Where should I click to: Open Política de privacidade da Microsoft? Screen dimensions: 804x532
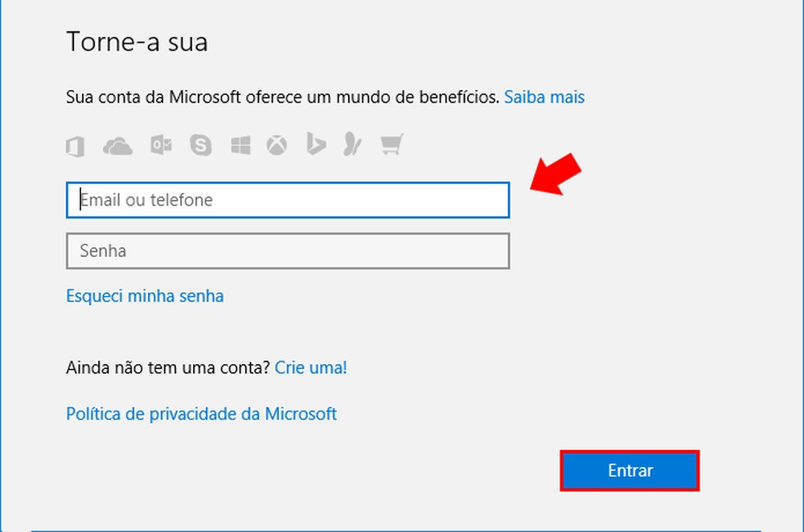pyautogui.click(x=202, y=414)
